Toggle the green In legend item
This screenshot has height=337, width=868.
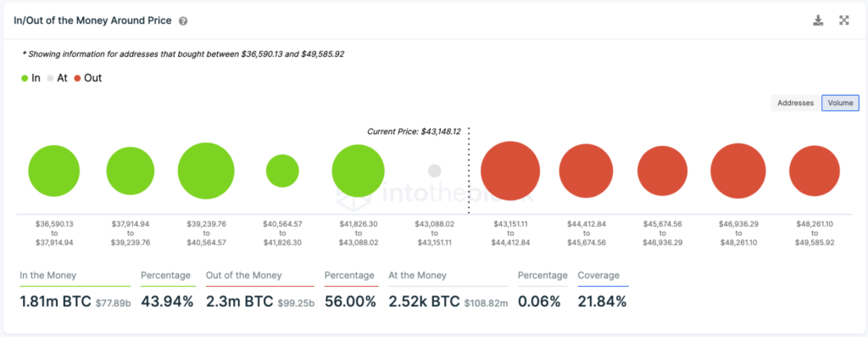pyautogui.click(x=31, y=78)
